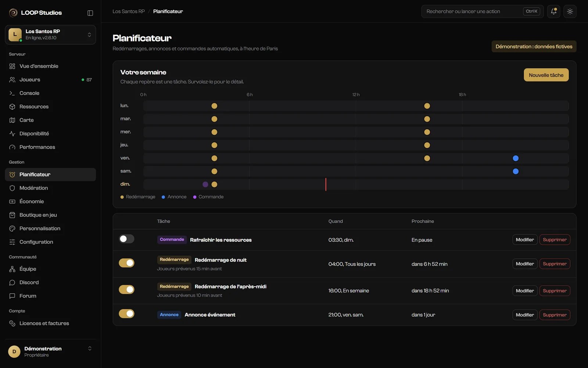Click Nouvelle tâche button
Viewport: 588px width, 368px height.
(x=546, y=75)
